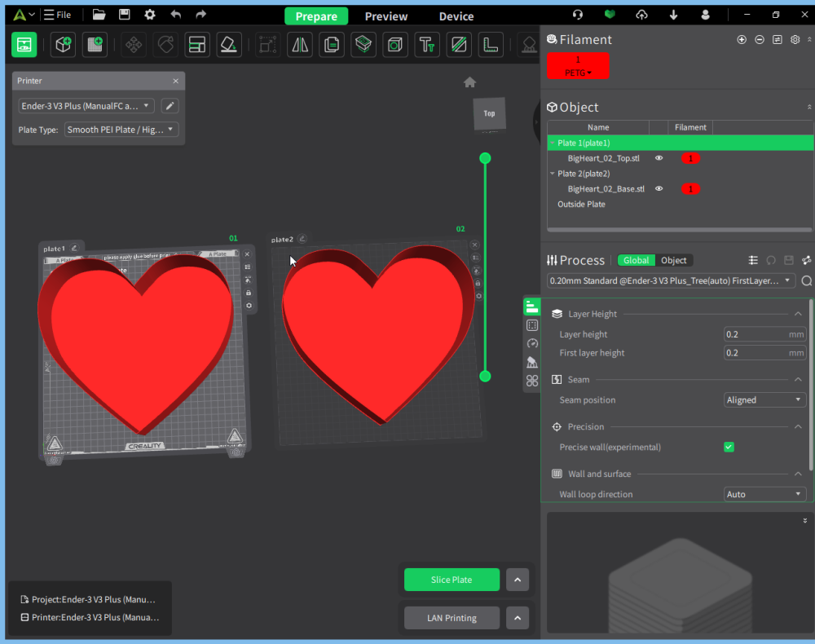Switch to the Preview tab
This screenshot has height=644, width=815.
386,16
